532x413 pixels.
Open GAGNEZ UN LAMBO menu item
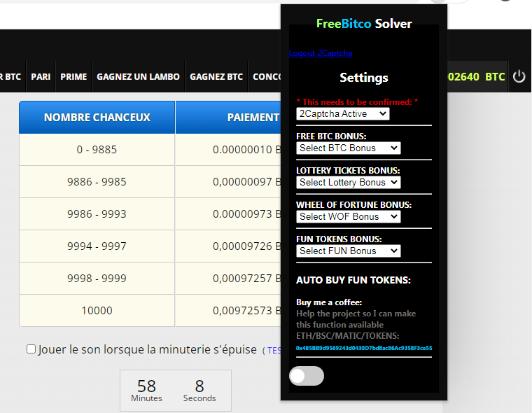coord(138,77)
